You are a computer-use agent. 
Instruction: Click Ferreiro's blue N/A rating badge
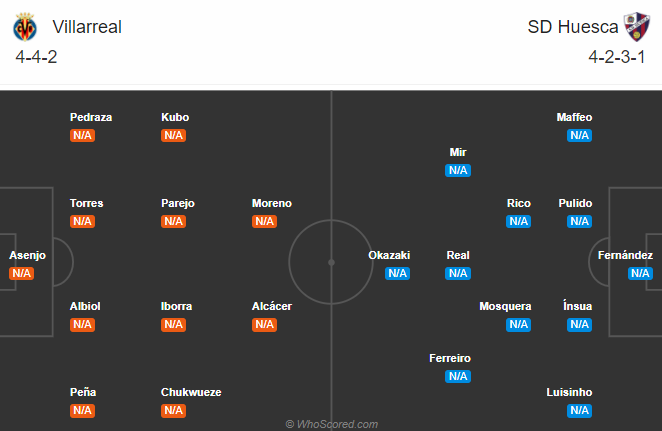pyautogui.click(x=458, y=377)
